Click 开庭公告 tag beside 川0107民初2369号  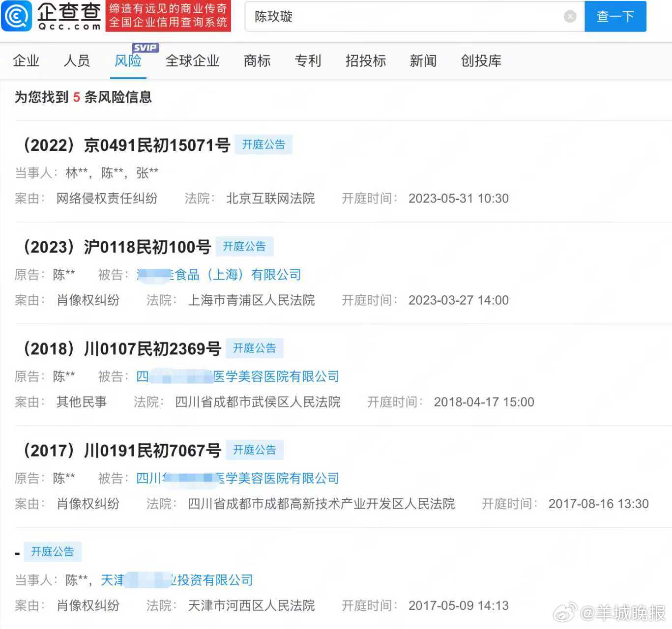[254, 348]
